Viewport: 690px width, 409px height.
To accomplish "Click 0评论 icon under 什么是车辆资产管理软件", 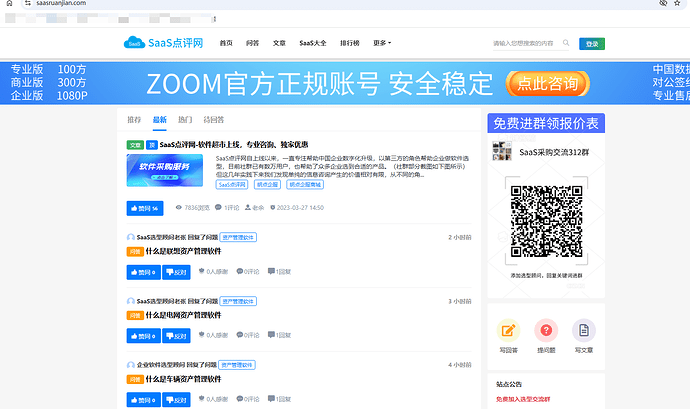I will tap(239, 398).
